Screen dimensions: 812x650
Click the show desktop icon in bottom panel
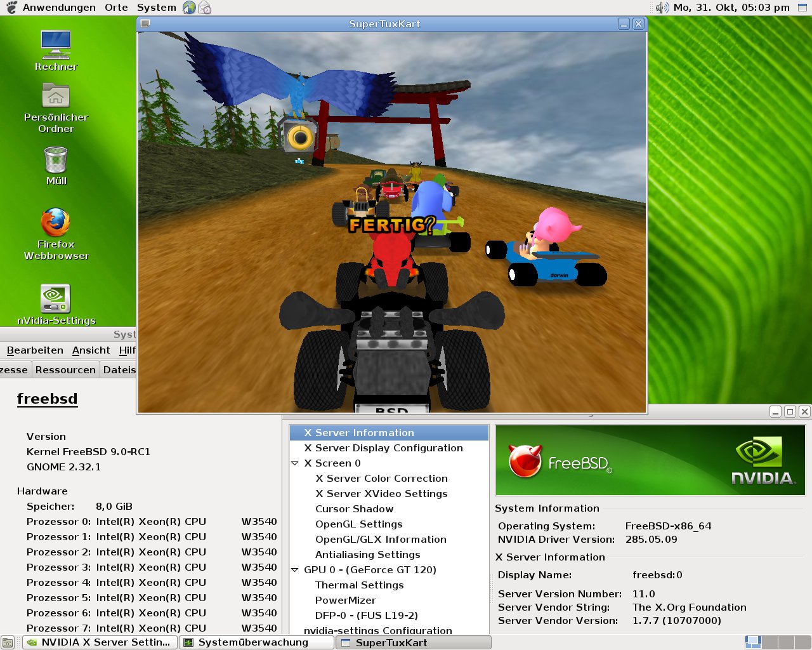pyautogui.click(x=8, y=642)
